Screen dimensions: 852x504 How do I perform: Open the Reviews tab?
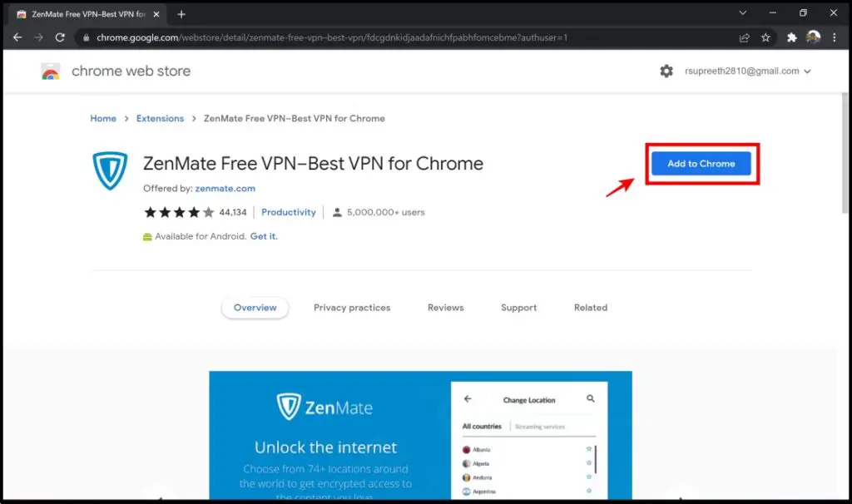[x=446, y=308]
